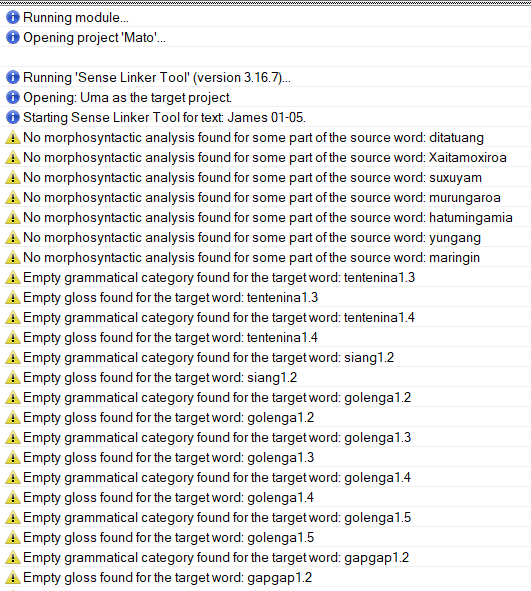Viewport: 531px width, 591px height.
Task: Click warning icon for empty gloss golenga1.5
Action: click(x=13, y=537)
